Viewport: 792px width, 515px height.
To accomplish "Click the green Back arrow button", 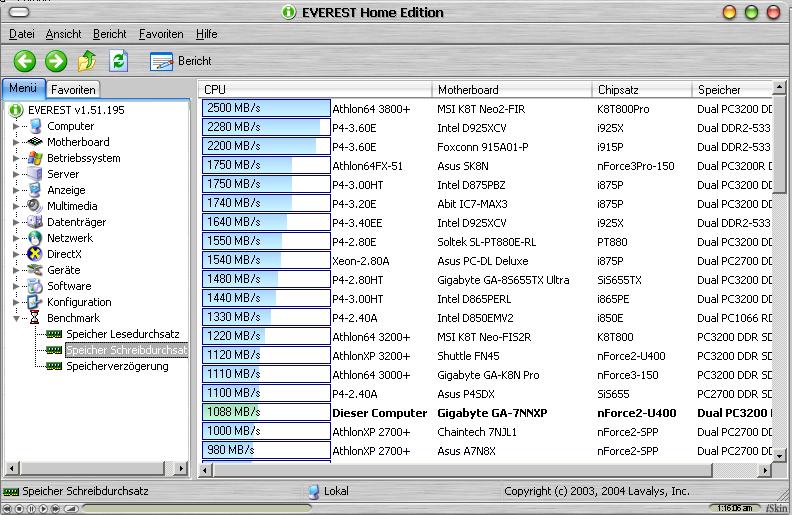I will click(24, 61).
